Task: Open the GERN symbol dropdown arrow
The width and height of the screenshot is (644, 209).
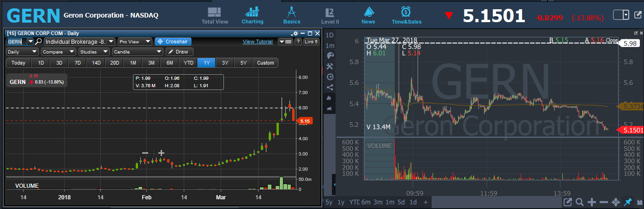Action: [30, 42]
